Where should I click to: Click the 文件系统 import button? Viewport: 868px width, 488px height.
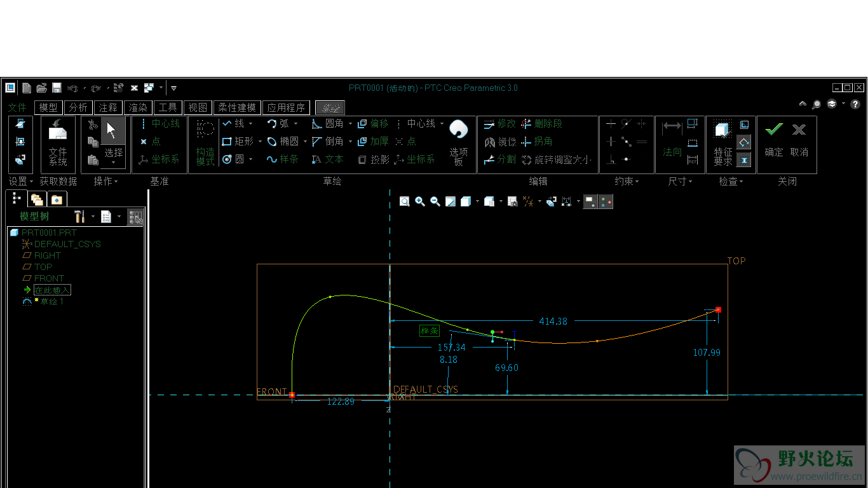point(58,144)
